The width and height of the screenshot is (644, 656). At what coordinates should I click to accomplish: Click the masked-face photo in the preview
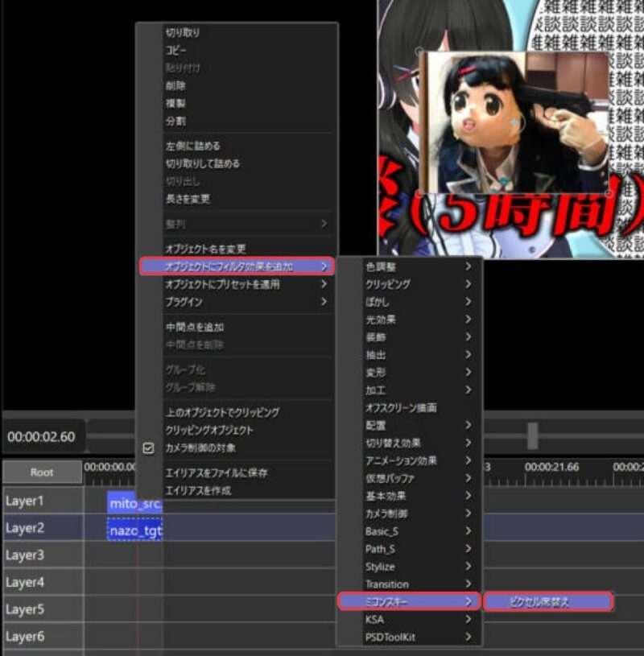(x=514, y=123)
